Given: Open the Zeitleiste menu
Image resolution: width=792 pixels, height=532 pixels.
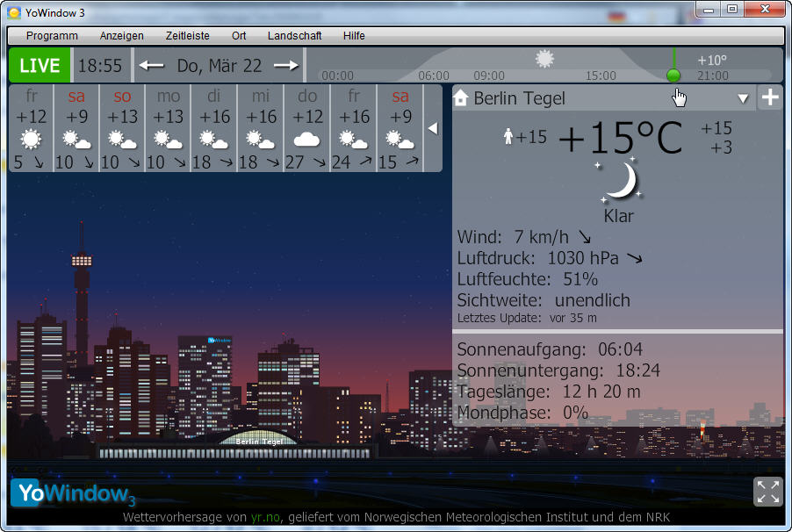Looking at the screenshot, I should [187, 36].
